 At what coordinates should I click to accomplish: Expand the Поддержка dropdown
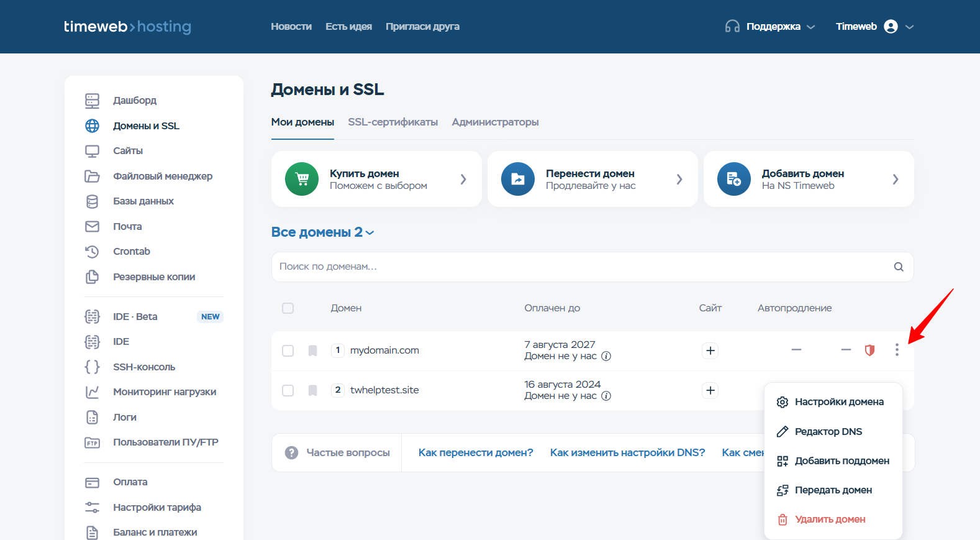[x=781, y=27]
